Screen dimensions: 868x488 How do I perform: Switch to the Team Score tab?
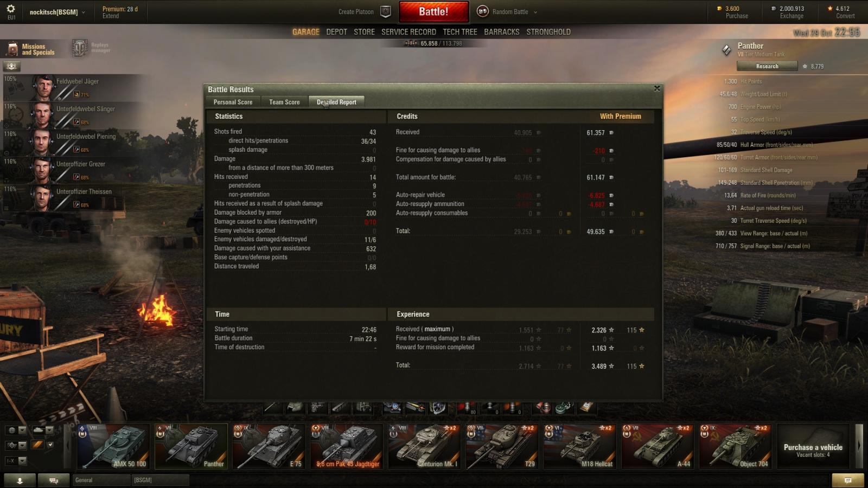click(284, 102)
